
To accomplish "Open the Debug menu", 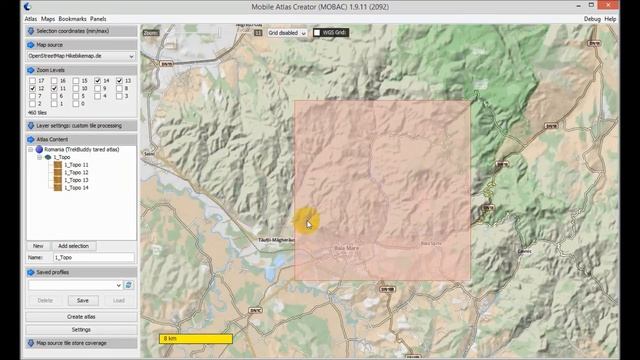I will click(x=592, y=19).
